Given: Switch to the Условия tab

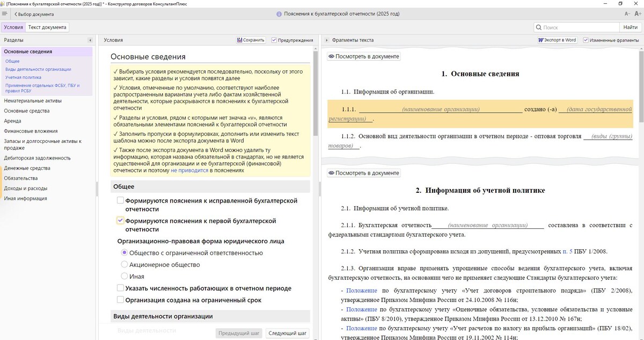Looking at the screenshot, I should (13, 27).
